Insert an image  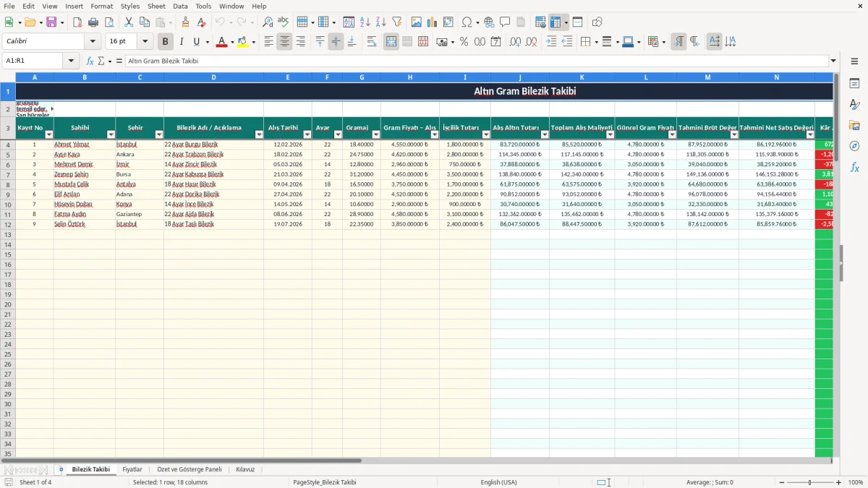417,22
